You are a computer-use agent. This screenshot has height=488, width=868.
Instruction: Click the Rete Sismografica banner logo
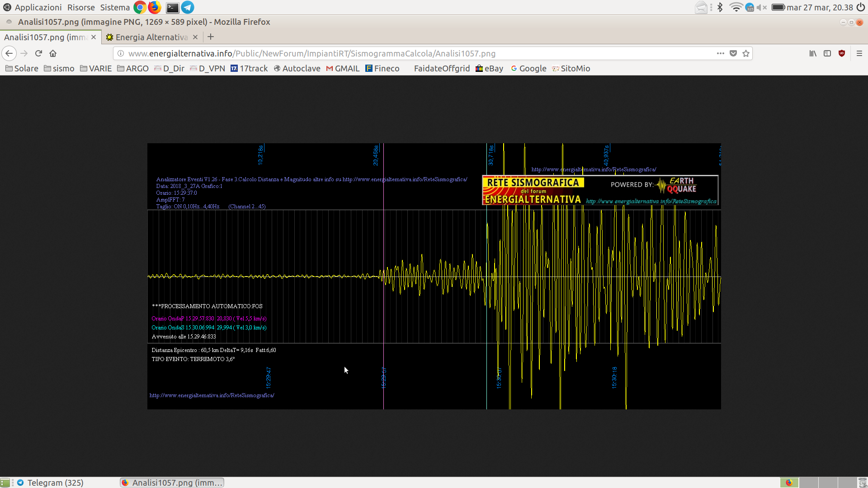click(x=600, y=190)
